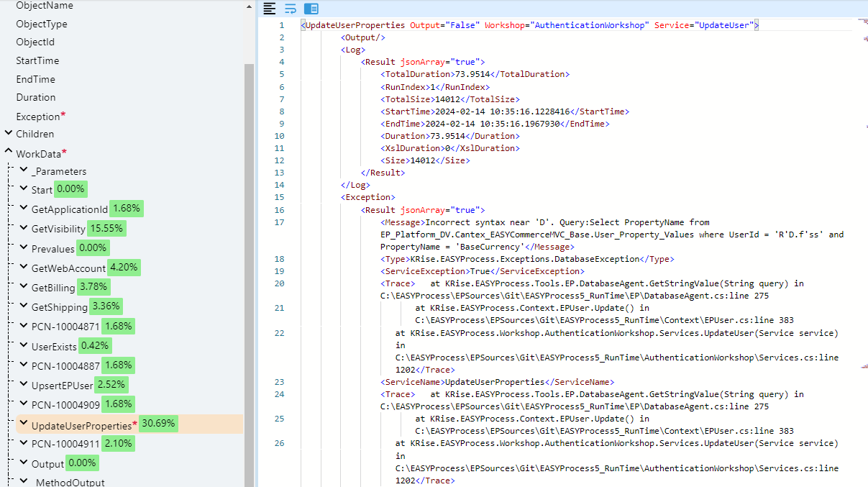
Task: Expand the Children node chevron
Action: click(9, 133)
